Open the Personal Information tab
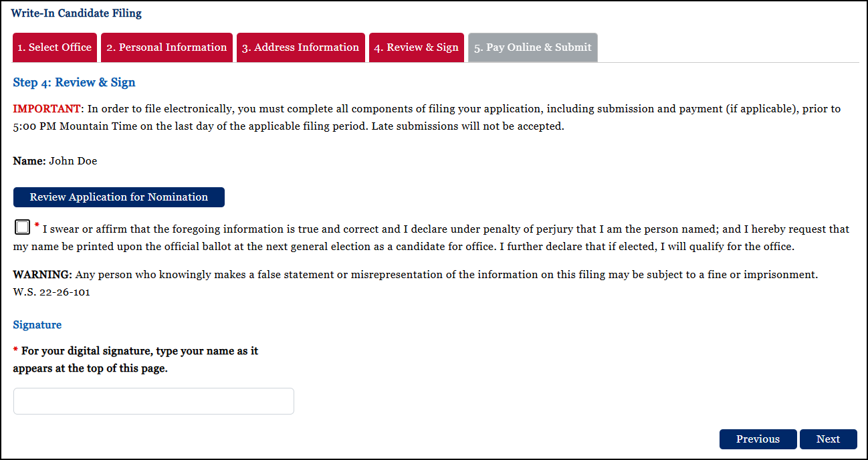868x460 pixels. tap(167, 47)
